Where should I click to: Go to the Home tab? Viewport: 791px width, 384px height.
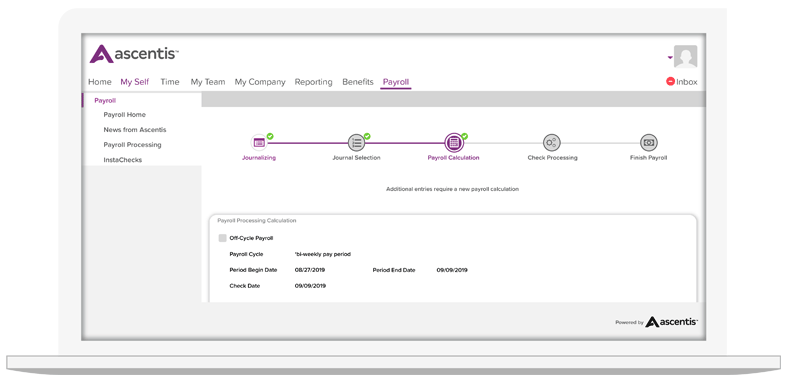(x=100, y=82)
